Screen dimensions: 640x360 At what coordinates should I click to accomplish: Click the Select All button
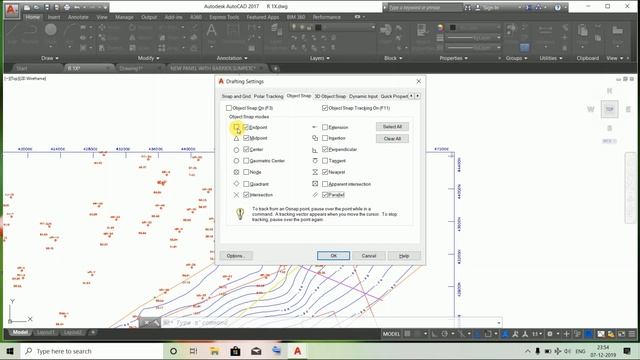coord(392,127)
